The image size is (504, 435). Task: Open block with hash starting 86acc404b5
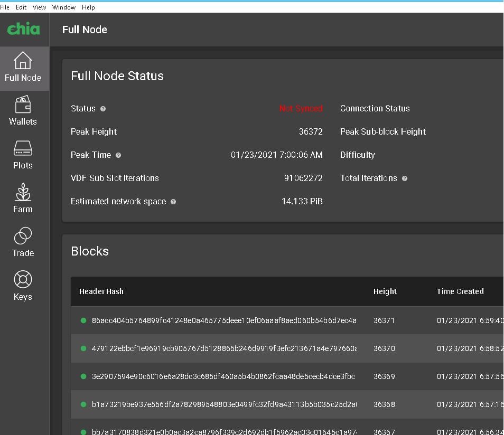(x=224, y=320)
